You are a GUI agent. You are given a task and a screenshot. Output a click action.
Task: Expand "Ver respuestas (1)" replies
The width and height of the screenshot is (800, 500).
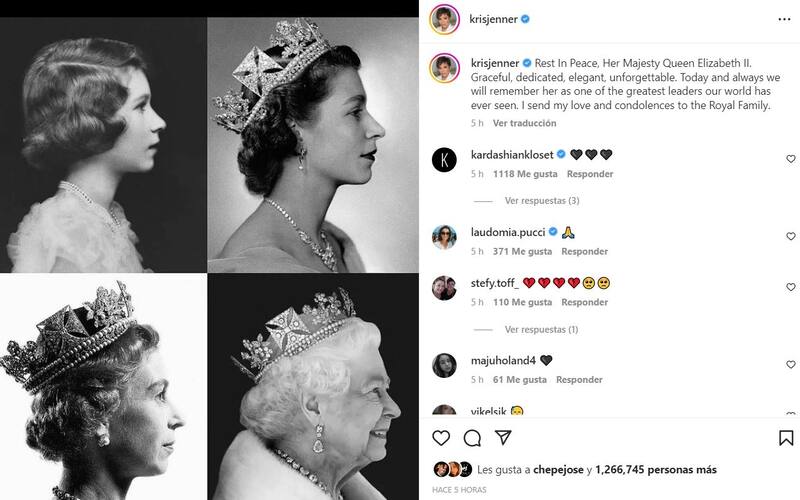(542, 329)
